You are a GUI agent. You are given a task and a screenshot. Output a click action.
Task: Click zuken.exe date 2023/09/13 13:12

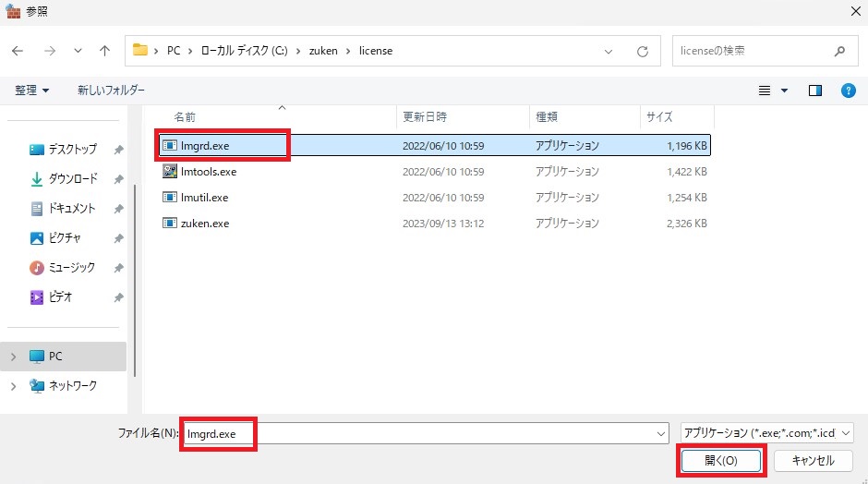click(443, 224)
